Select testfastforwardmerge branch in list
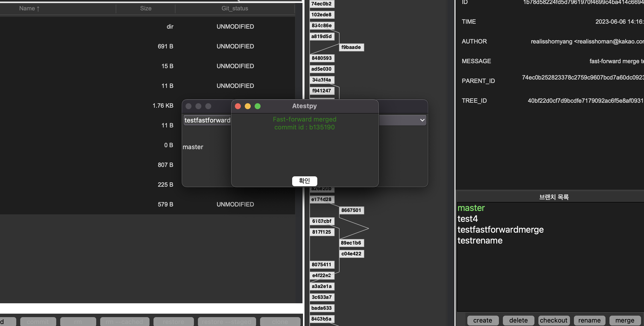This screenshot has width=644, height=326. point(500,230)
